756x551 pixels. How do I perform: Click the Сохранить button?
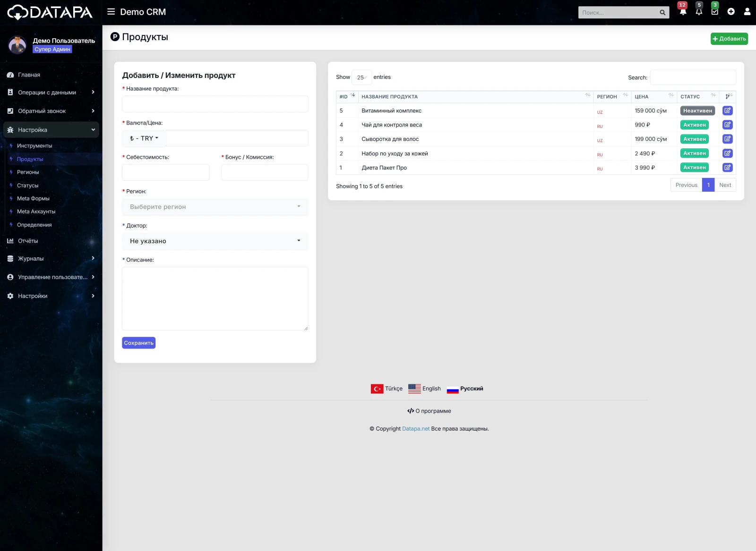[138, 343]
